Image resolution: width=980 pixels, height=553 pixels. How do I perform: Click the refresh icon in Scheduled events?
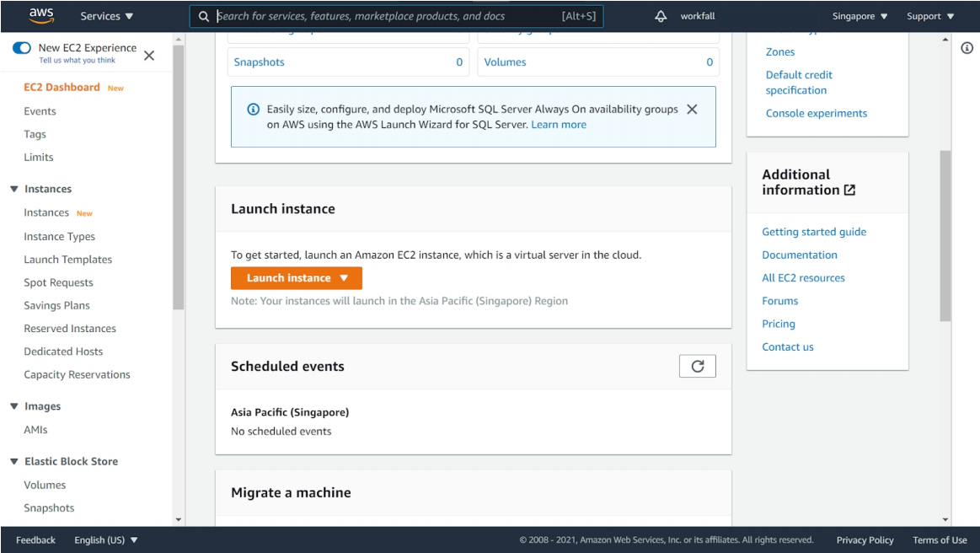coord(697,366)
